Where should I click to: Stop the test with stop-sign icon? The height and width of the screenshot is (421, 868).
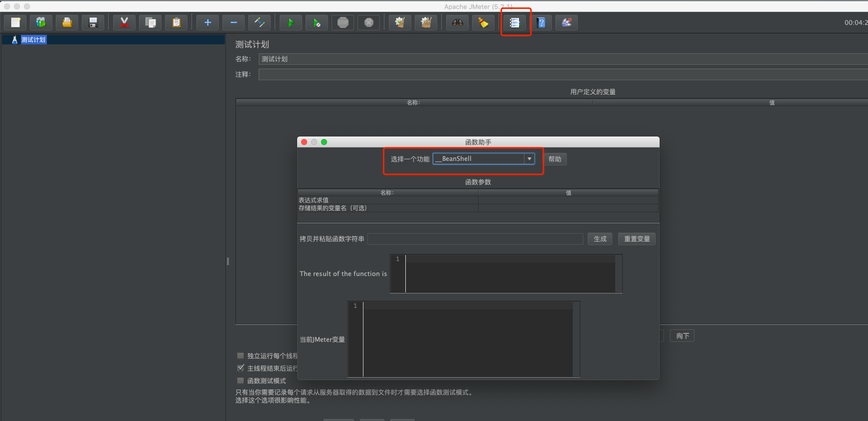[343, 22]
